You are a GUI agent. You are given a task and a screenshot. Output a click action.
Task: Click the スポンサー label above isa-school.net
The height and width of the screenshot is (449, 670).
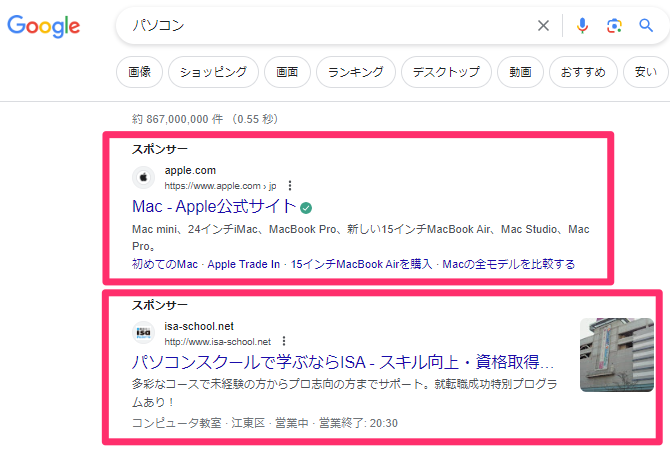point(160,305)
